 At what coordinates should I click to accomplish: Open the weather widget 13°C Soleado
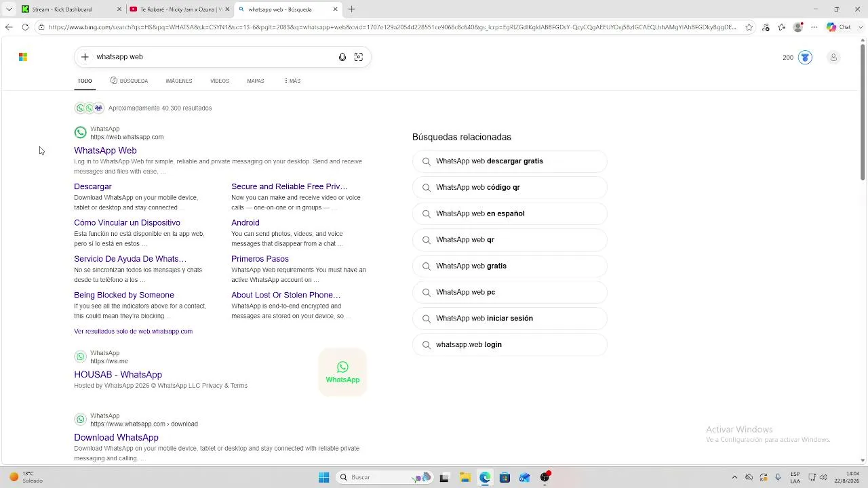pyautogui.click(x=25, y=477)
